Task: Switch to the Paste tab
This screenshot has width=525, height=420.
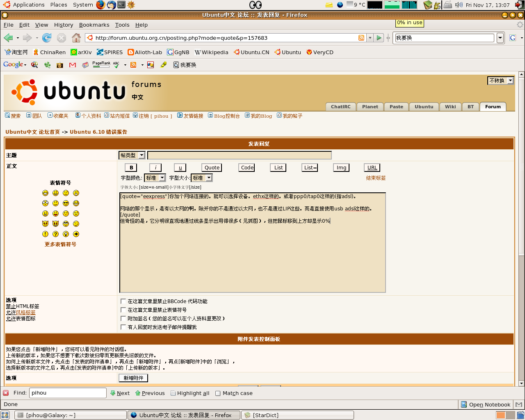Action: point(396,107)
